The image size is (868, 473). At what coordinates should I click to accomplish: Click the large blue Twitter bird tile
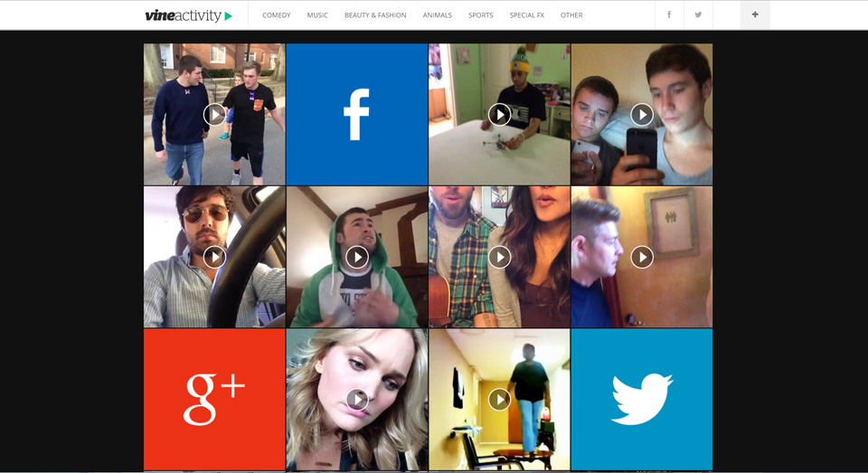click(642, 400)
